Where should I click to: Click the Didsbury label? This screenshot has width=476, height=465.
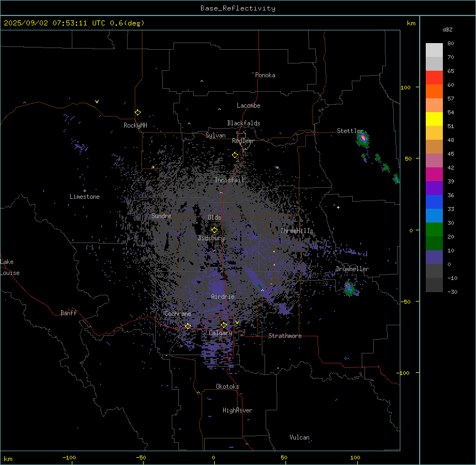point(211,238)
